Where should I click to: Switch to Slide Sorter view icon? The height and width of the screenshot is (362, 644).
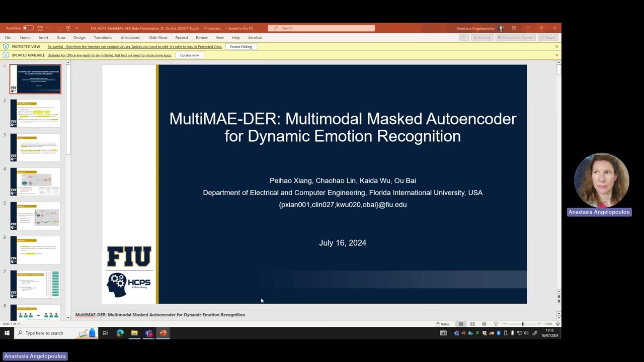tap(472, 324)
